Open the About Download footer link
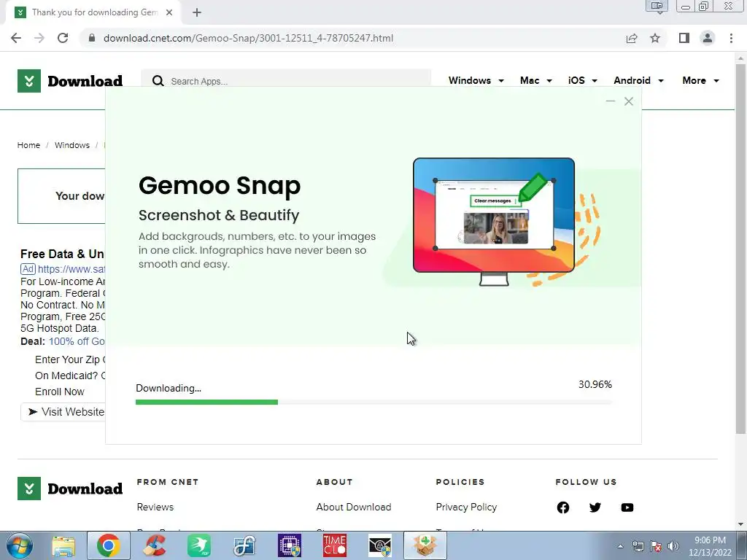 354,507
